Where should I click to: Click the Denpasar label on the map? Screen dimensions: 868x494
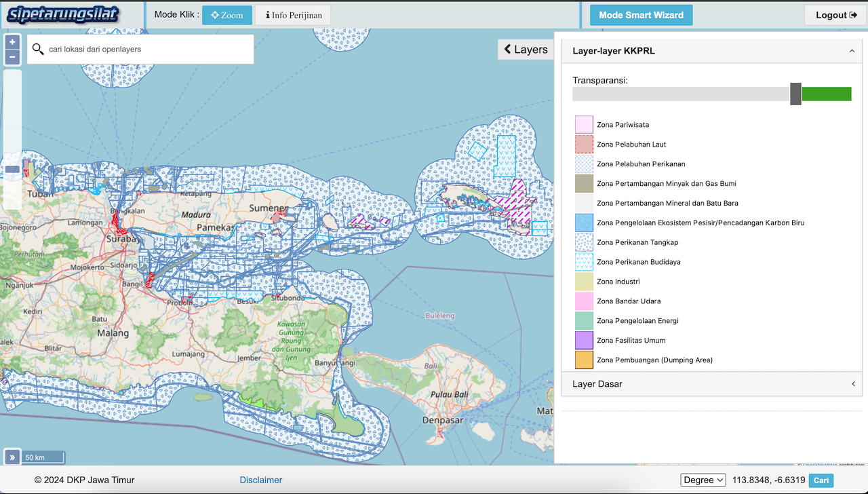pos(441,421)
